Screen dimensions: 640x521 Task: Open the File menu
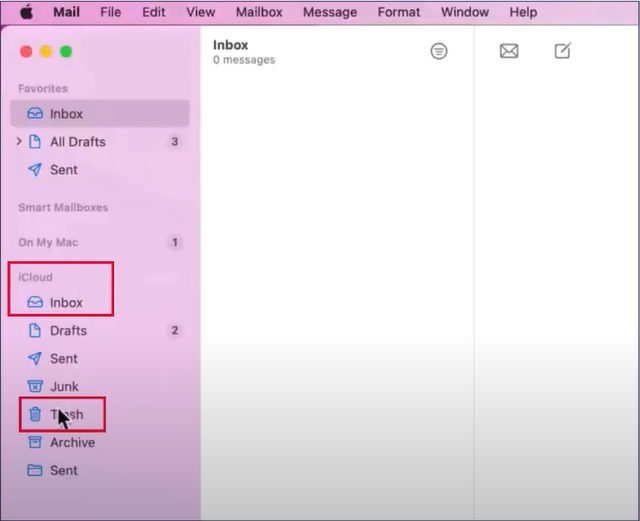click(110, 12)
